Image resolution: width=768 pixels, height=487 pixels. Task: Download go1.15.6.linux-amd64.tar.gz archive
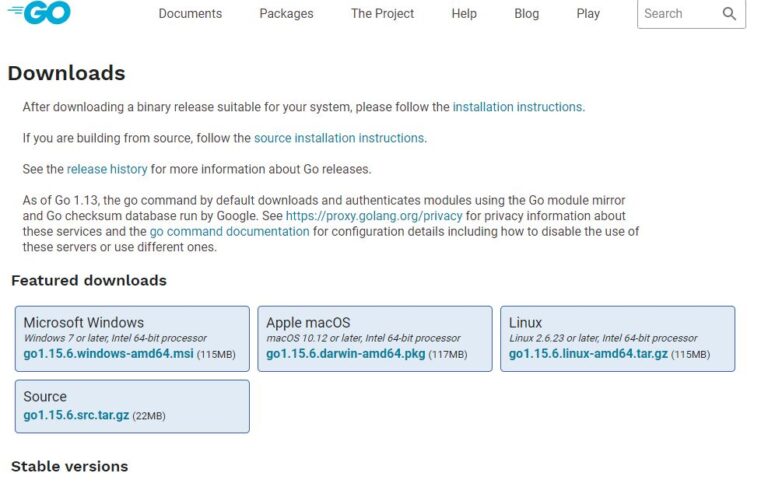pos(588,354)
